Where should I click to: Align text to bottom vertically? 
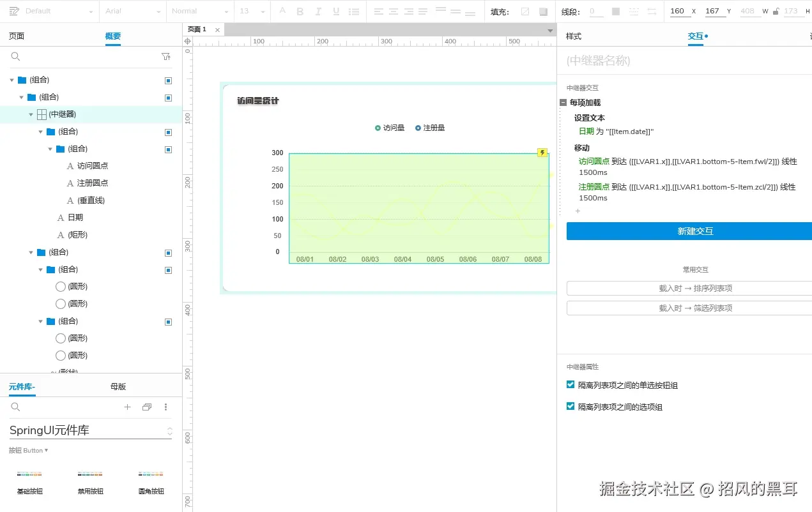click(x=470, y=13)
